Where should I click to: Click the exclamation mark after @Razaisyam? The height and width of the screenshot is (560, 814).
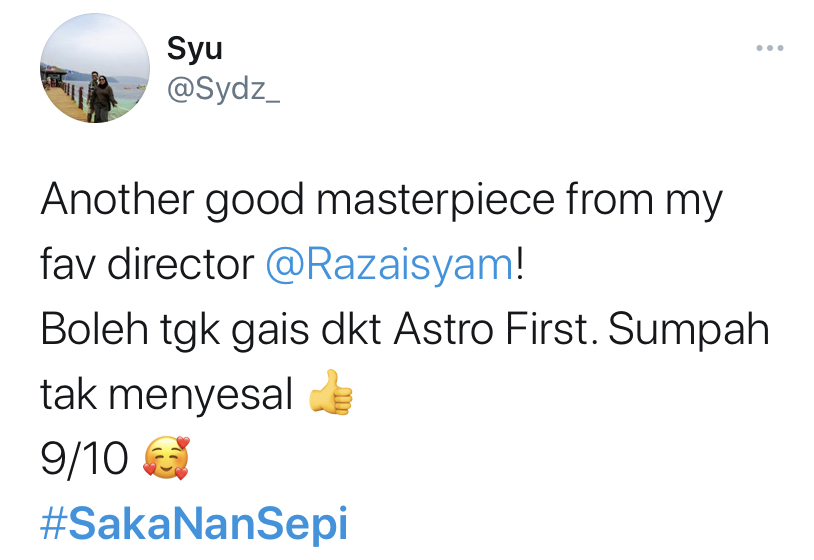[520, 264]
